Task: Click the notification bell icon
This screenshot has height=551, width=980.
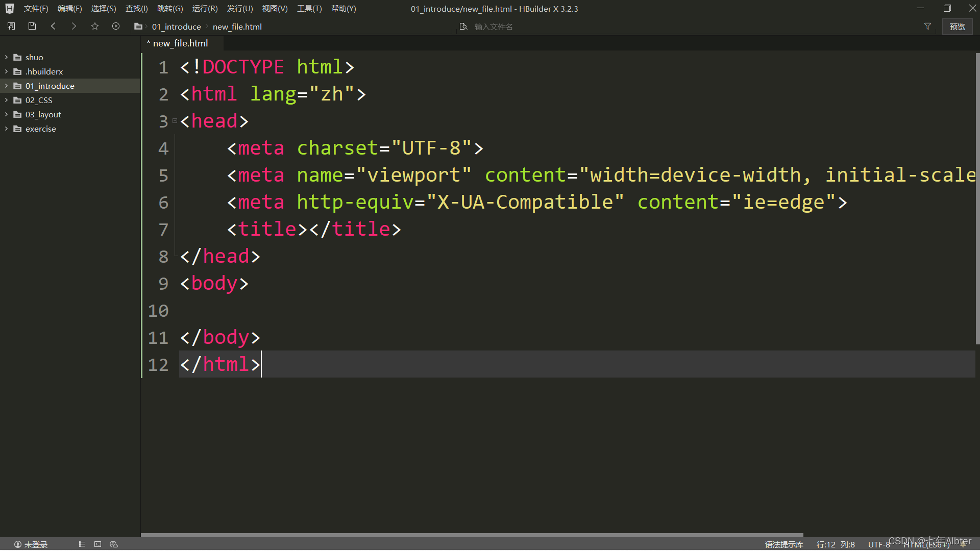Action: pos(963,544)
